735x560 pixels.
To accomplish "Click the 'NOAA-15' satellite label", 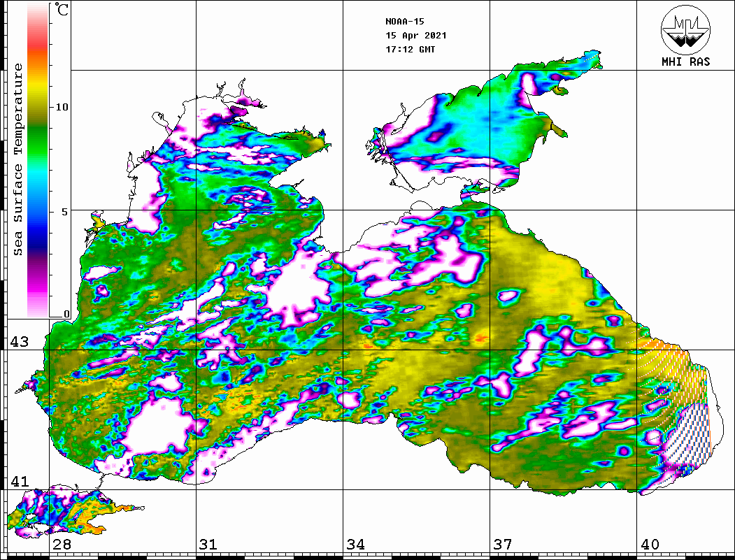I will point(404,22).
